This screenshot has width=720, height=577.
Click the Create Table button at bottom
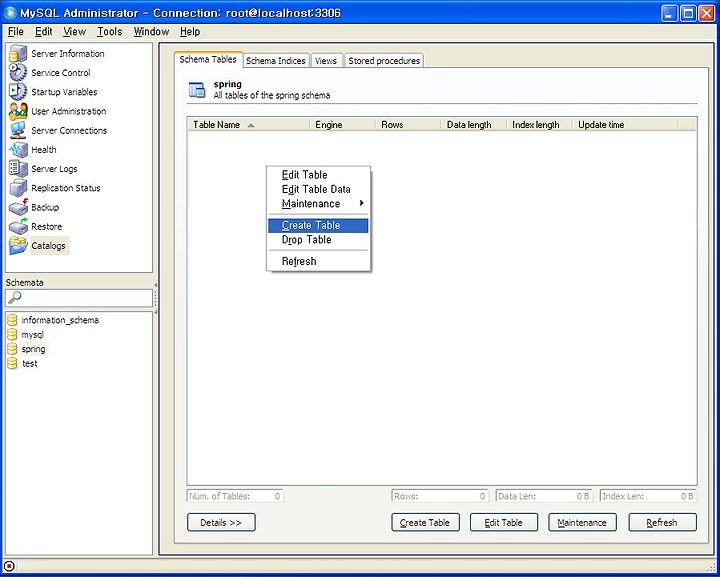point(425,522)
